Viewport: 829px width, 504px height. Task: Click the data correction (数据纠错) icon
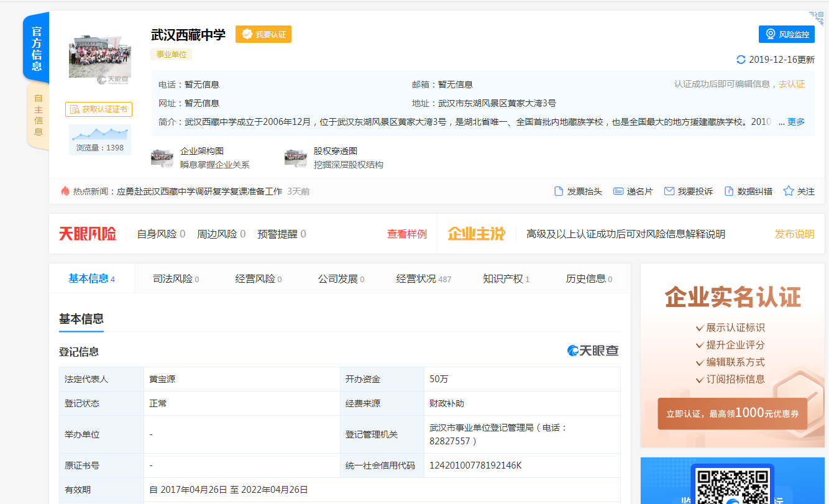tap(729, 191)
